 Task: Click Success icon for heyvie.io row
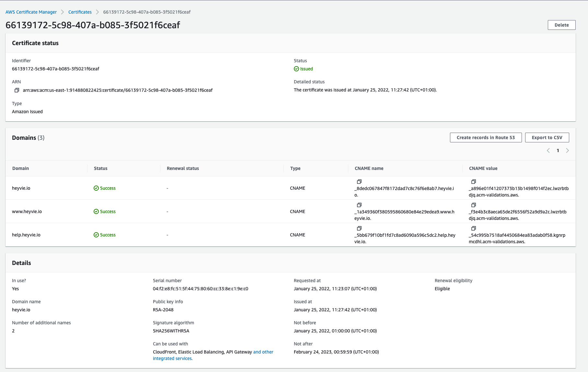tap(96, 188)
